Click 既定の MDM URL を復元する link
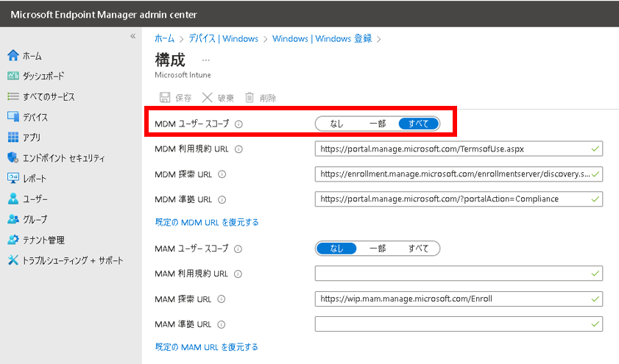 pyautogui.click(x=207, y=222)
